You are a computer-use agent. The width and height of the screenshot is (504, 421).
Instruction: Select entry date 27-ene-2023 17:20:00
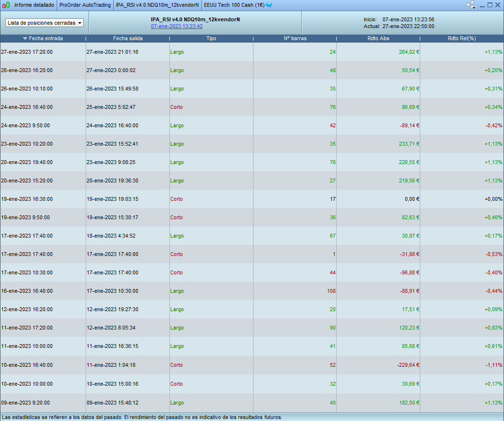(x=27, y=52)
